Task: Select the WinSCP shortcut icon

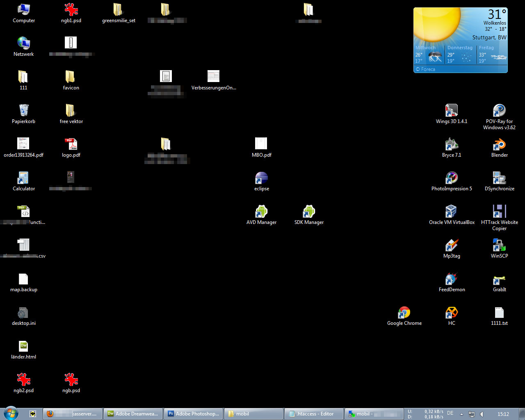Action: (x=499, y=246)
